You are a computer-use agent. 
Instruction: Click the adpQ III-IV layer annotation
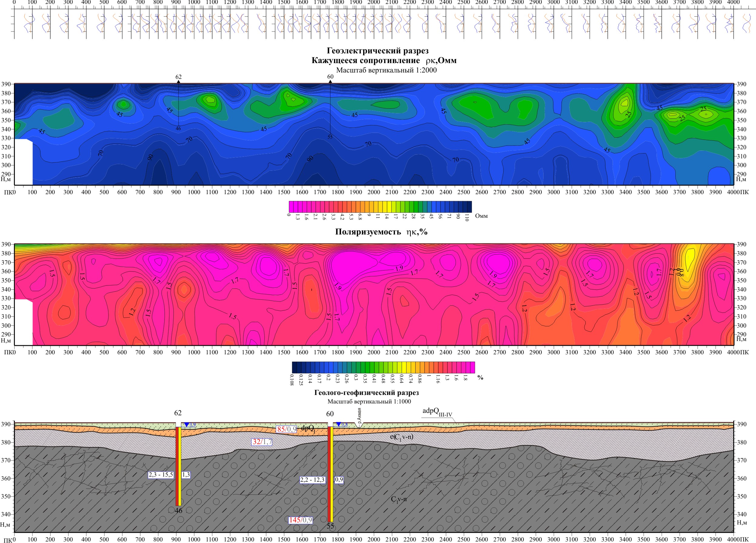click(437, 412)
